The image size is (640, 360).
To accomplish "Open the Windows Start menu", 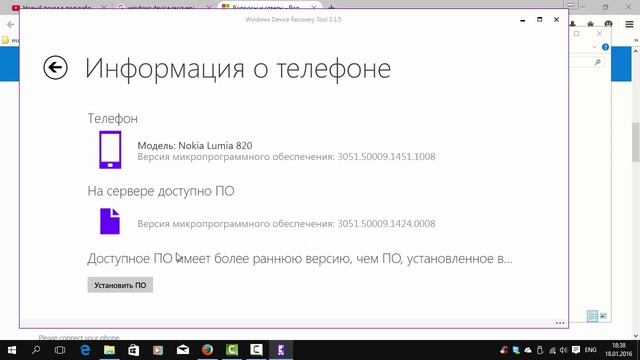I will 12,350.
